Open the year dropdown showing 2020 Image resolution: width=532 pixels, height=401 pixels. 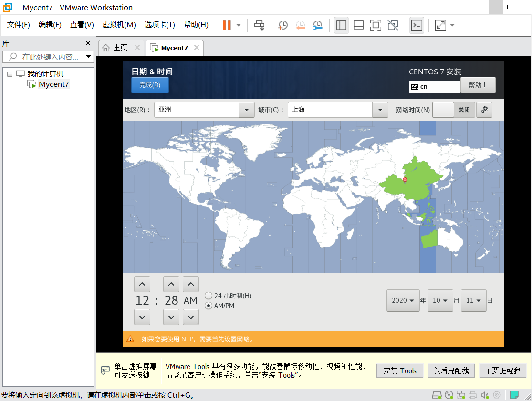pos(403,300)
